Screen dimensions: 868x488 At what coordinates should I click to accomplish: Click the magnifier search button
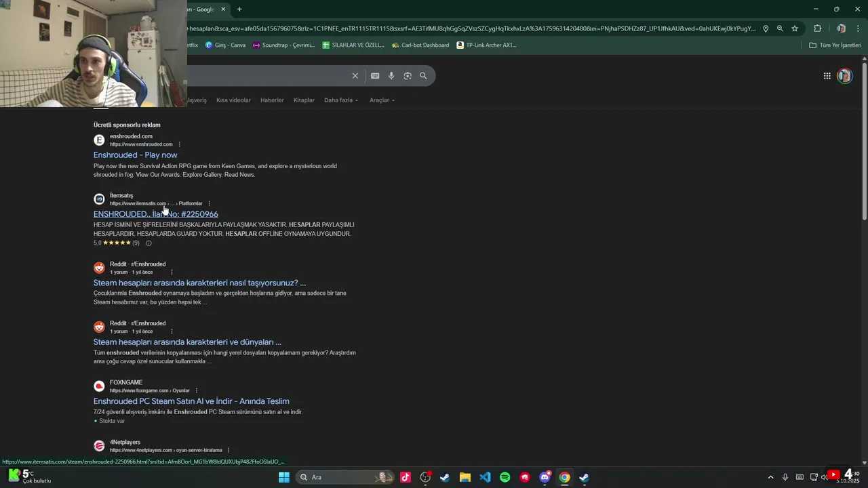click(423, 76)
